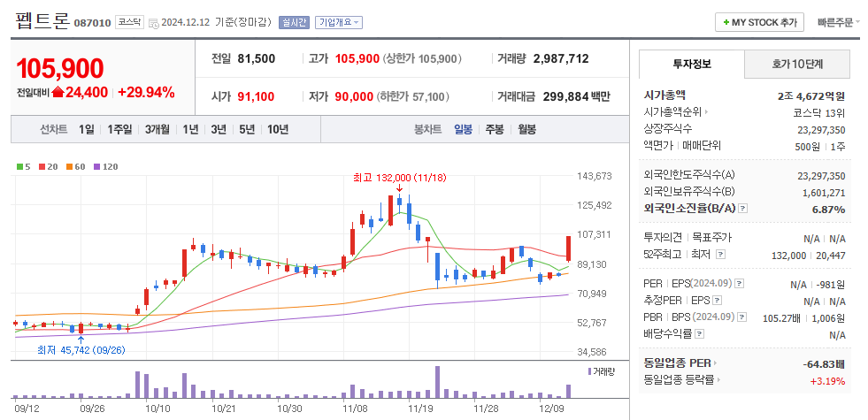Click the 저가 value 90,000

pyautogui.click(x=354, y=97)
